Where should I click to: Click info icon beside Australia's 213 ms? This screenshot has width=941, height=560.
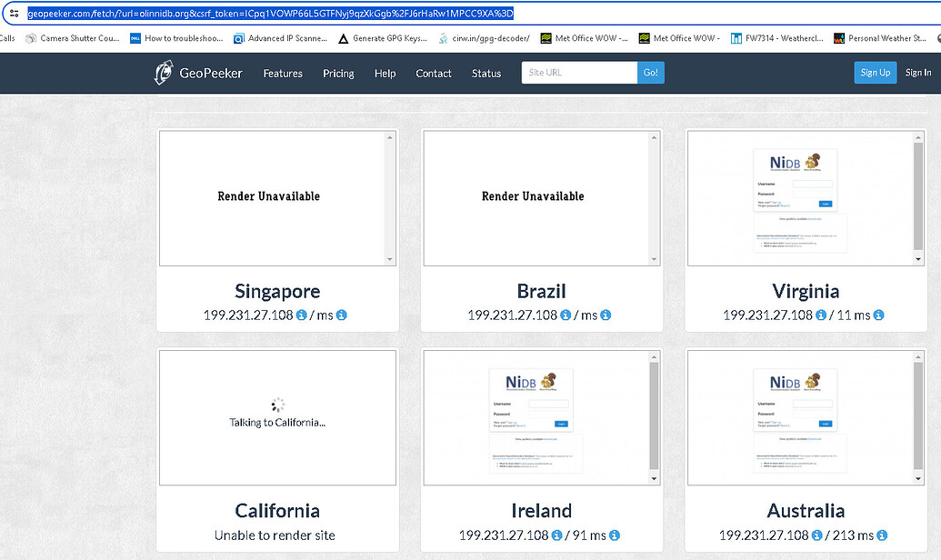882,535
